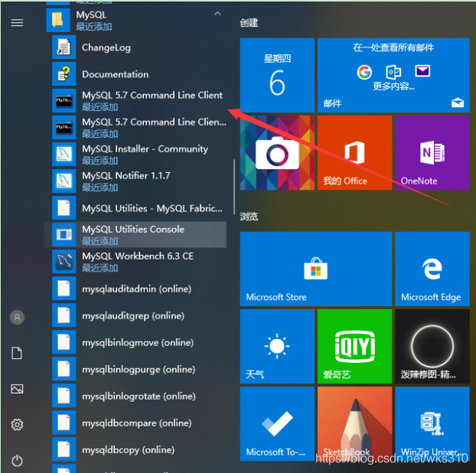Open the 我的 Office tile
This screenshot has width=476, height=473.
[x=354, y=153]
